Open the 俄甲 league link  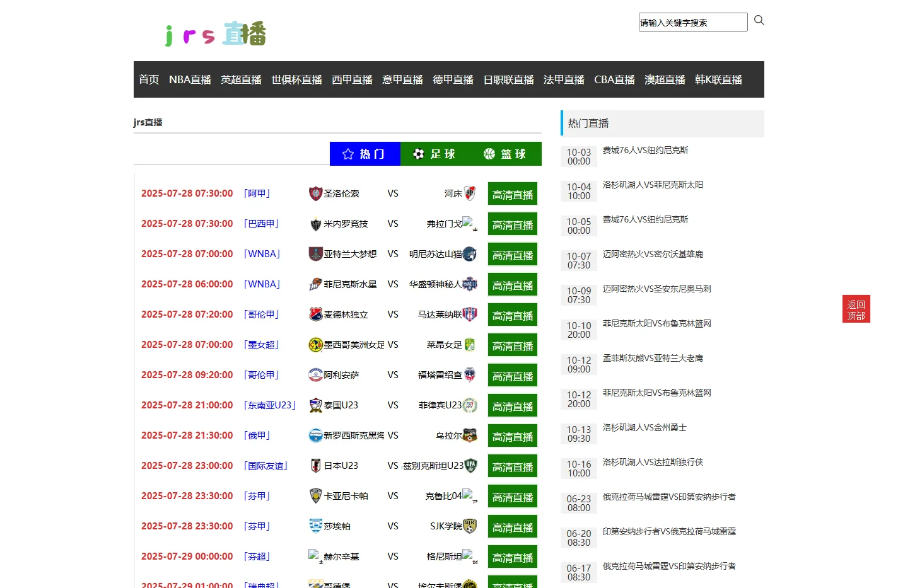click(x=257, y=435)
